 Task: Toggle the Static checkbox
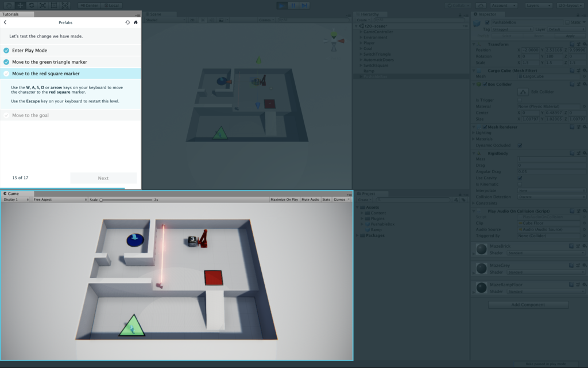567,22
